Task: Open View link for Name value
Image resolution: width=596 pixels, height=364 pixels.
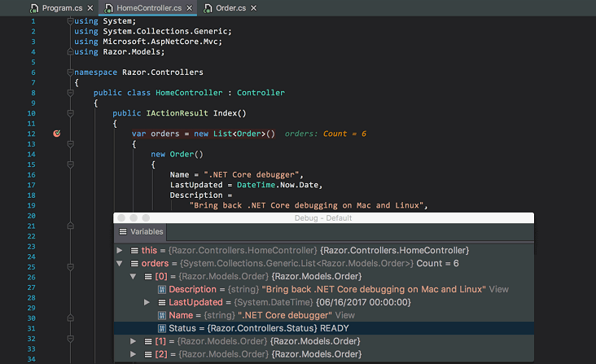Action: (345, 315)
